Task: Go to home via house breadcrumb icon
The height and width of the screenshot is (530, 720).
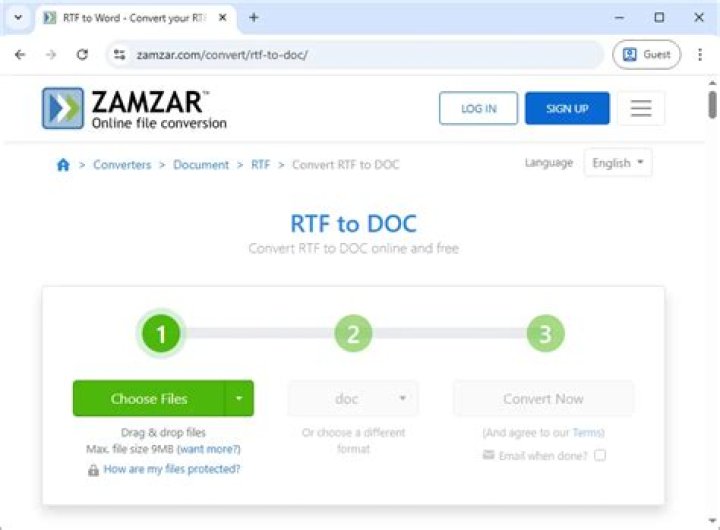Action: pos(63,164)
